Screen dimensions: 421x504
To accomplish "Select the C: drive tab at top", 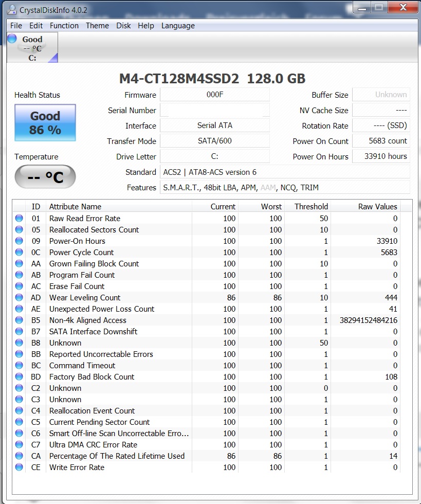I will pyautogui.click(x=32, y=47).
